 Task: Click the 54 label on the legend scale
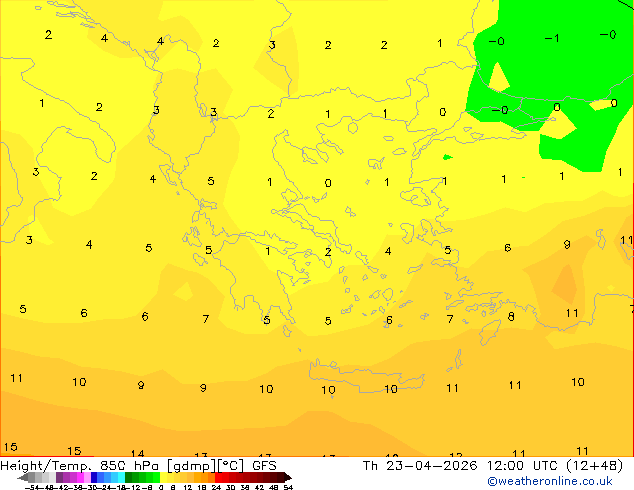pyautogui.click(x=288, y=487)
